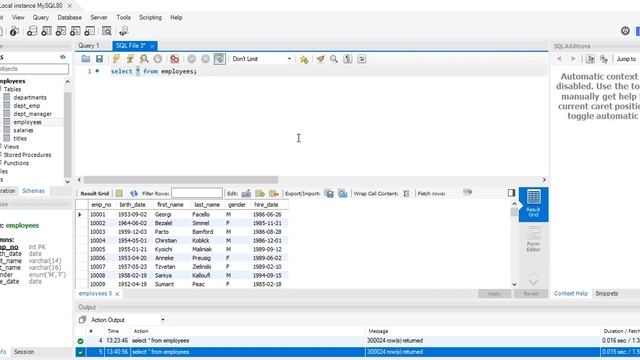Select the salaries table

point(23,130)
